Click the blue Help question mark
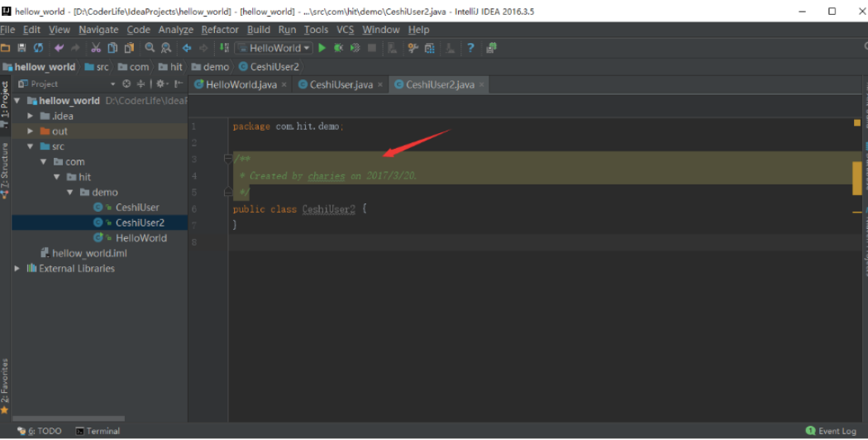Image resolution: width=868 pixels, height=440 pixels. (470, 48)
